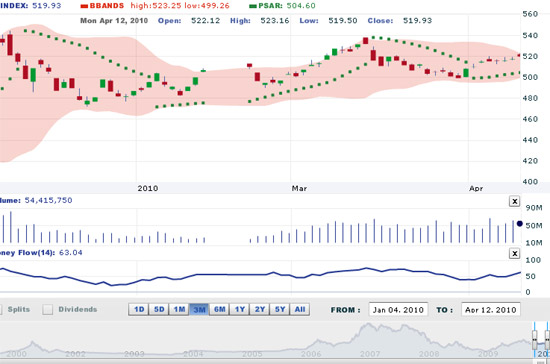Edit the TO date field

(491, 310)
